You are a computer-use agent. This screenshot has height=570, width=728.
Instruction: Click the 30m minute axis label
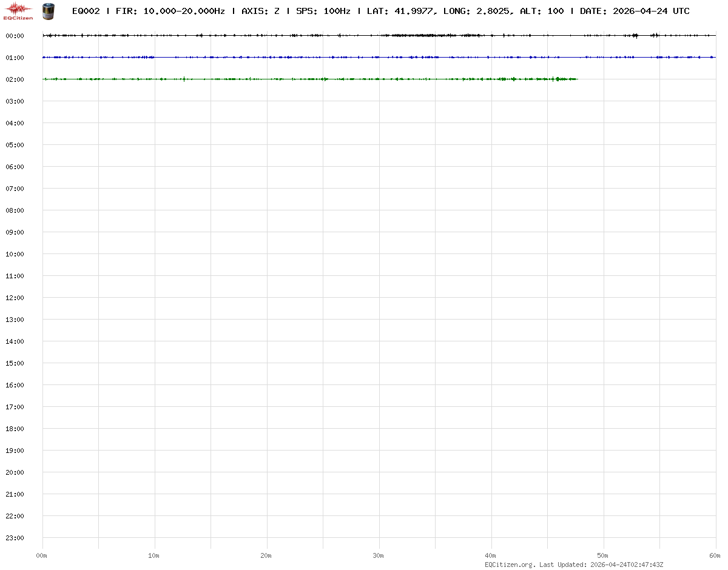tap(379, 555)
